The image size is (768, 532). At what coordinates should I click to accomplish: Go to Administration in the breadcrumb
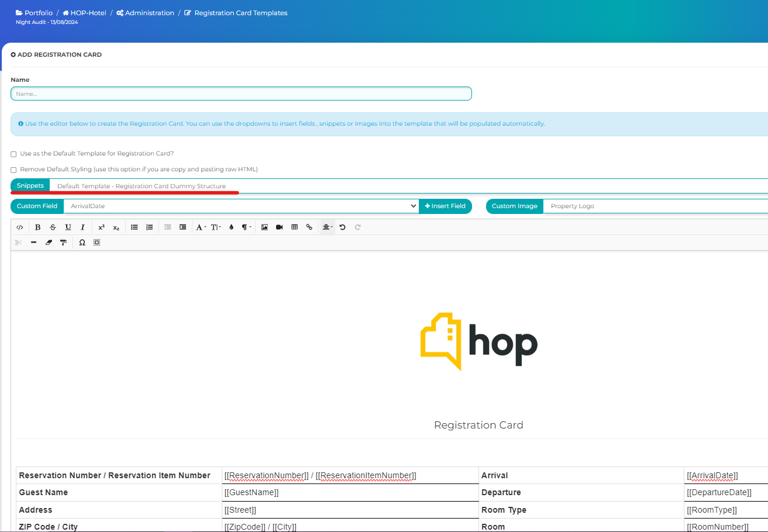(145, 13)
